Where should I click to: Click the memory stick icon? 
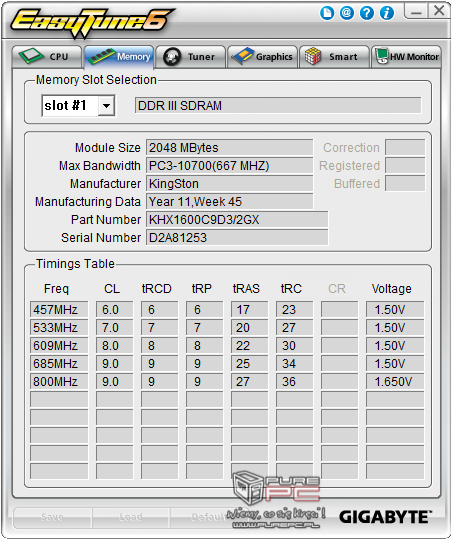[101, 56]
